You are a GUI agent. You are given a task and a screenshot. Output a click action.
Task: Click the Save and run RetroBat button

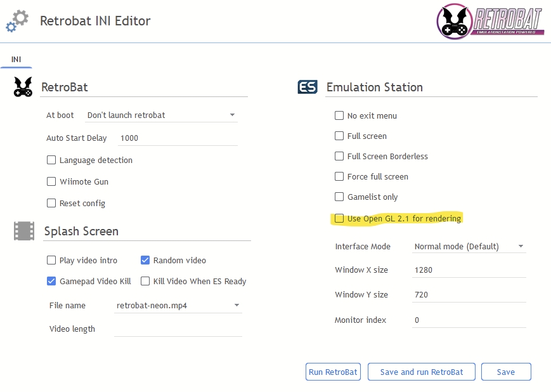(x=422, y=372)
